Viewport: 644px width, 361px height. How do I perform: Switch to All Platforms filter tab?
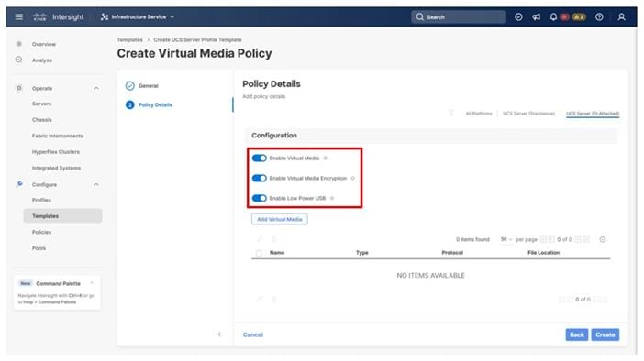479,114
